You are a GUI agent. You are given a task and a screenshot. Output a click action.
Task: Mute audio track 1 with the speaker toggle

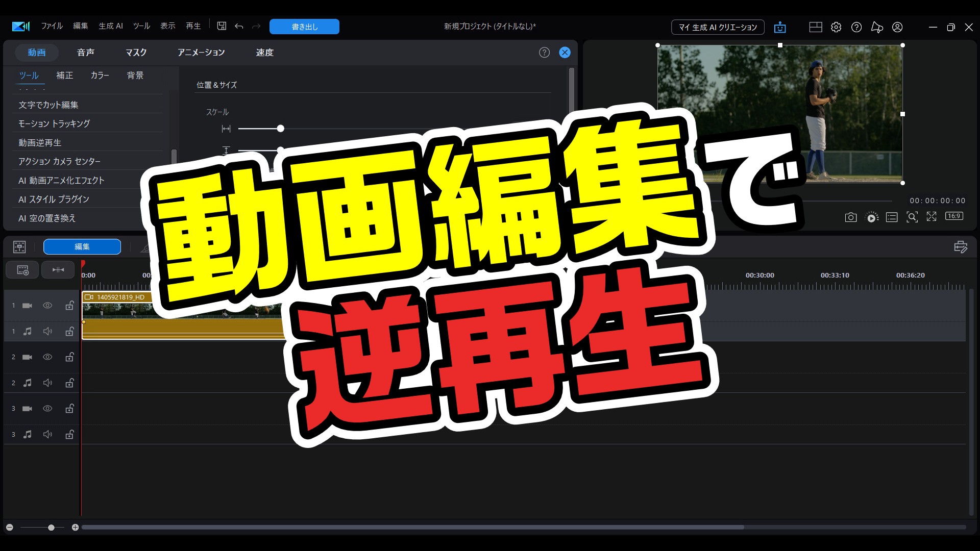[47, 331]
